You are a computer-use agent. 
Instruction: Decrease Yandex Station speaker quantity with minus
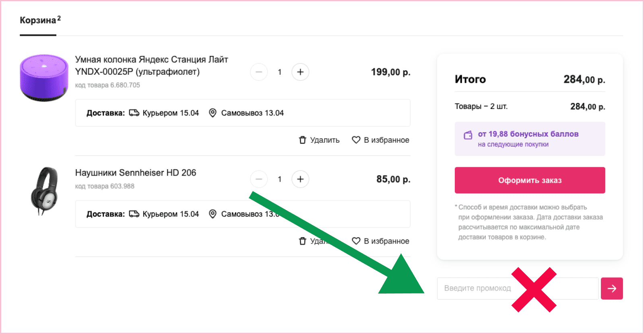click(x=259, y=72)
